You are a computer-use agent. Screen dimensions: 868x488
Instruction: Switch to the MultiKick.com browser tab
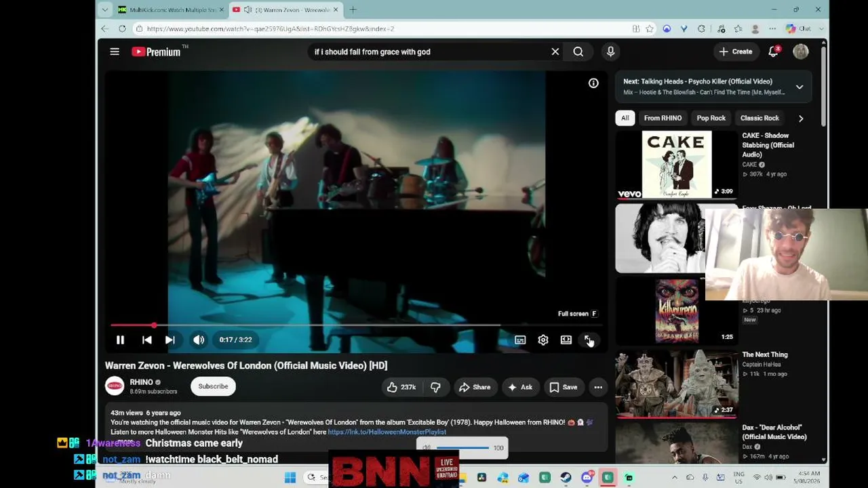(171, 9)
